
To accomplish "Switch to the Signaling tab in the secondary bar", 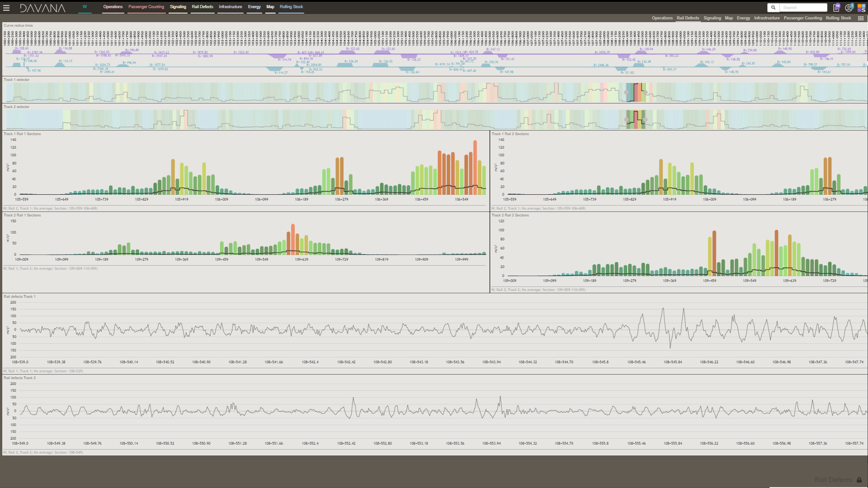I will [712, 18].
